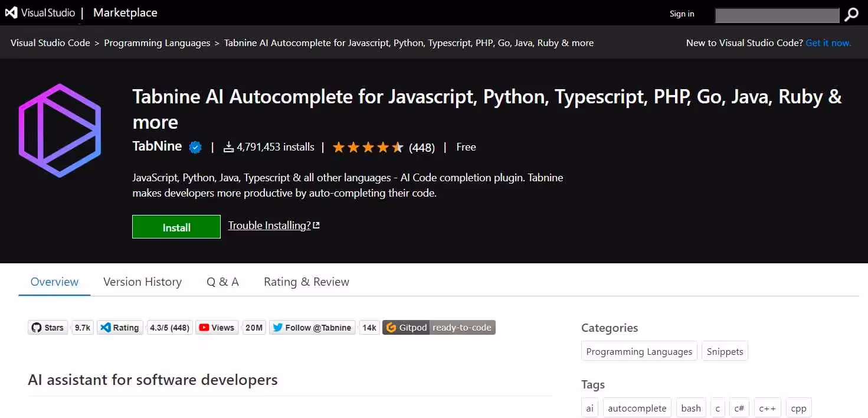Viewport: 868px width, 418px height.
Task: Select the Snippets category chip
Action: click(725, 351)
